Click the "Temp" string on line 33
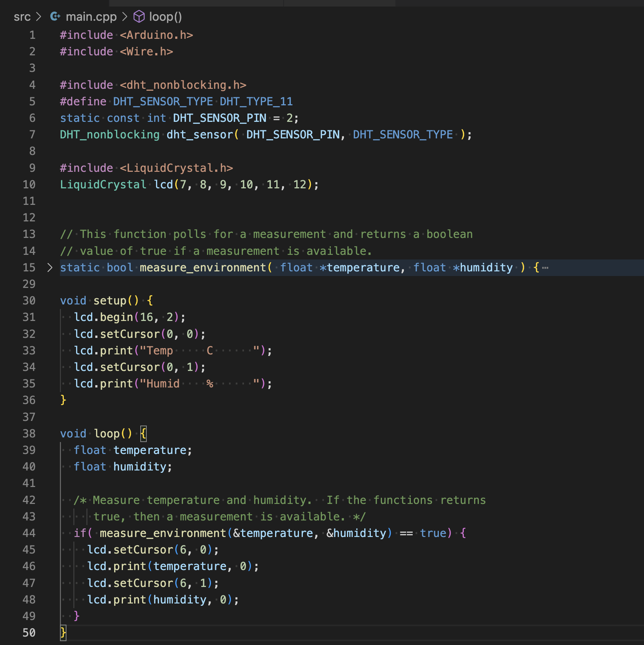Viewport: 644px width, 645px height. (x=160, y=351)
